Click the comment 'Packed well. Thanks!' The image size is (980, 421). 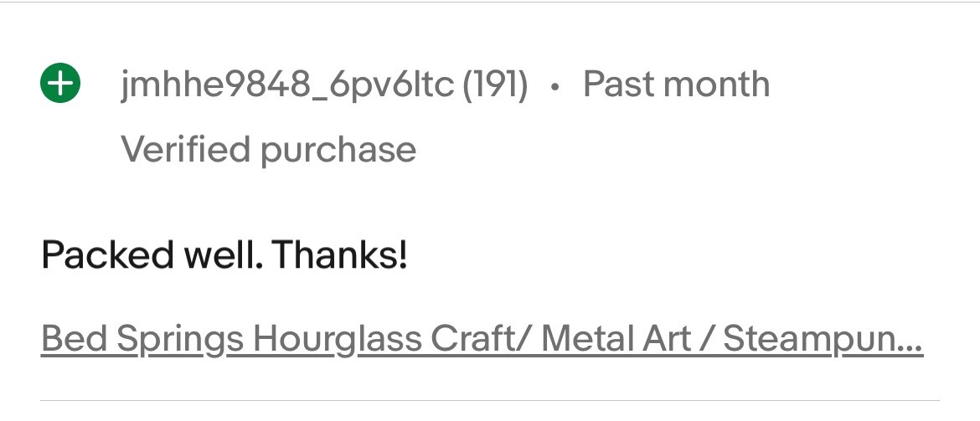tap(224, 254)
